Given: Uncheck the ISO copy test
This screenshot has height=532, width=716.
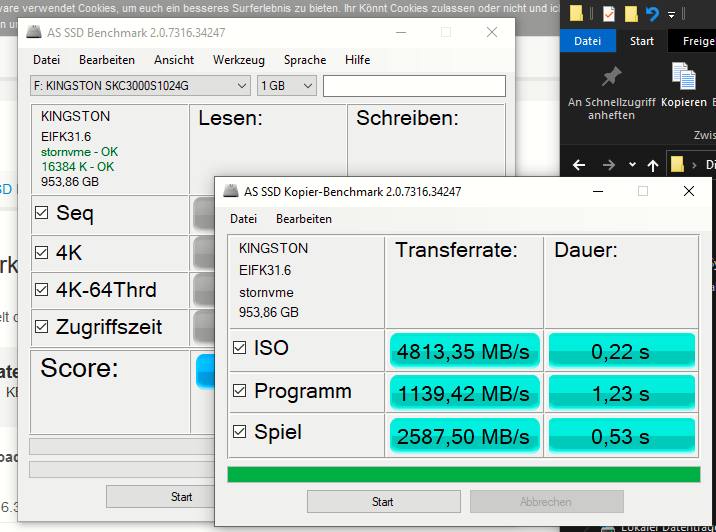Looking at the screenshot, I should click(239, 348).
